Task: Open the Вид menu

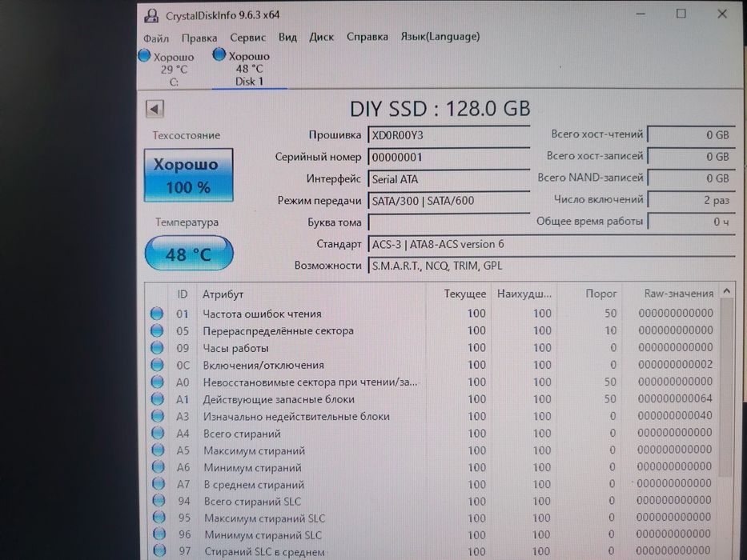Action: 287,37
